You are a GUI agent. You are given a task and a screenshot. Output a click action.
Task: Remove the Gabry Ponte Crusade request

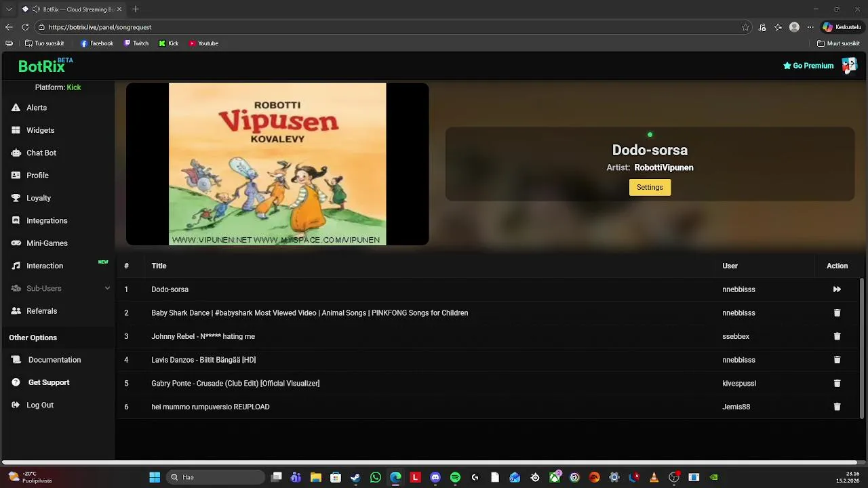click(x=837, y=384)
